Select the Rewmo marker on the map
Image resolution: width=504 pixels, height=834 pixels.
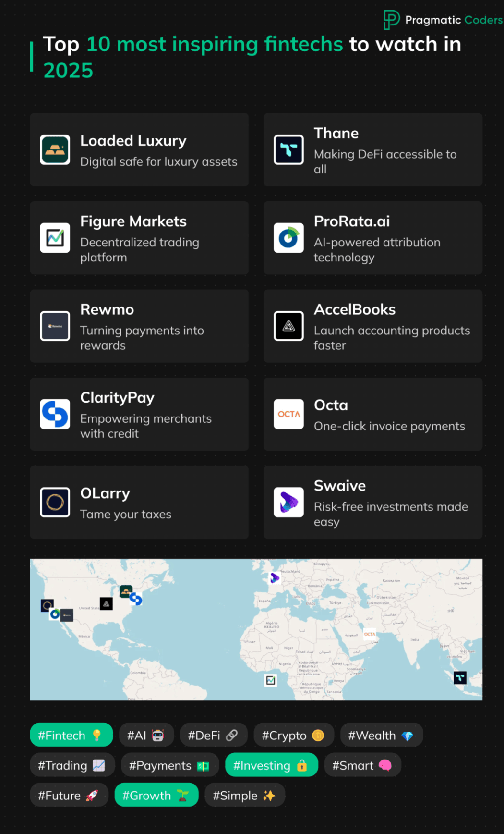(x=67, y=615)
